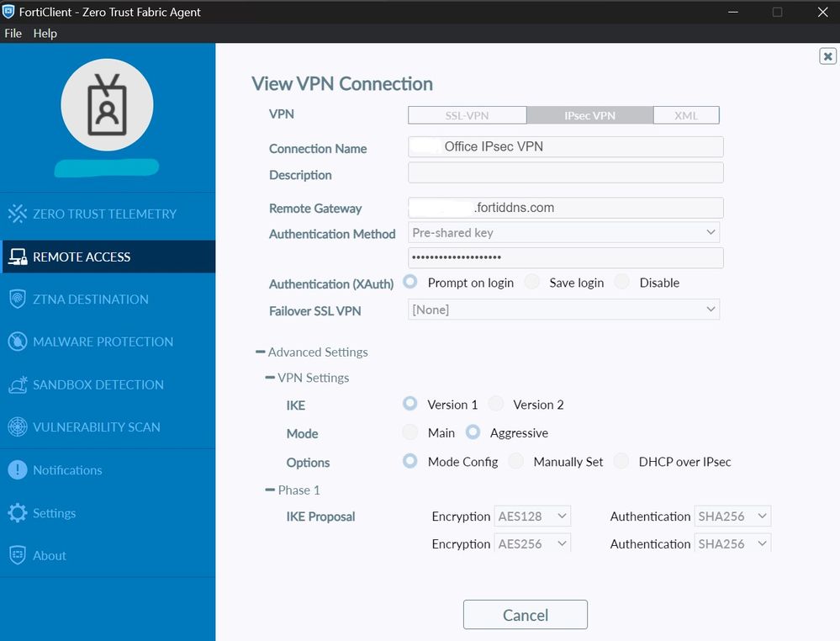Open the File menu
Screen dimensions: 840x641
coord(13,34)
